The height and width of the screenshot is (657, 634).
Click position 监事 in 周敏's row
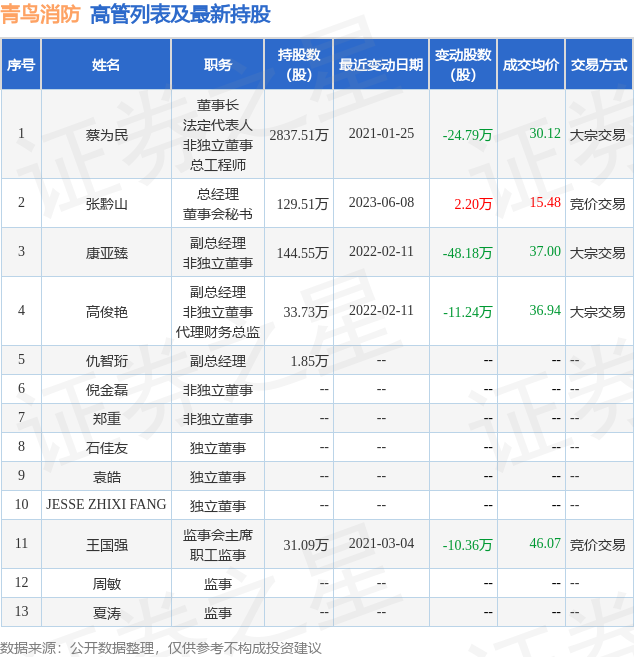[217, 584]
